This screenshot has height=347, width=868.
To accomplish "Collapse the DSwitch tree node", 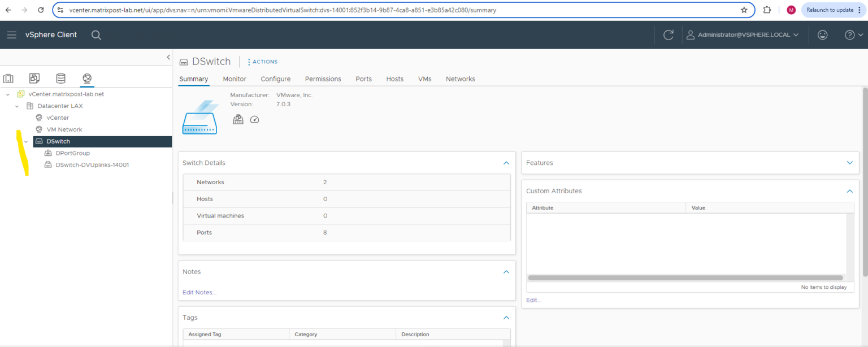I will pyautogui.click(x=25, y=141).
